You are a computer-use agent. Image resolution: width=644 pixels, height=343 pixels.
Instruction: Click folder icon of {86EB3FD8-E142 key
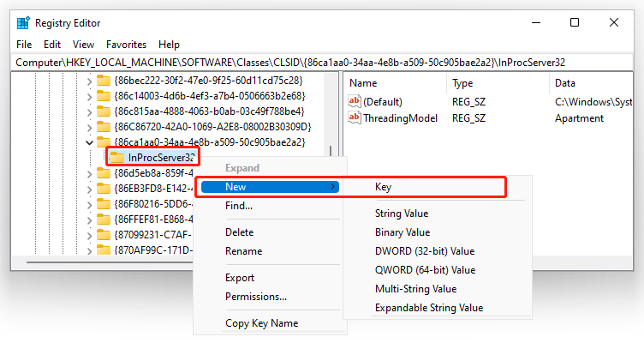(x=104, y=189)
